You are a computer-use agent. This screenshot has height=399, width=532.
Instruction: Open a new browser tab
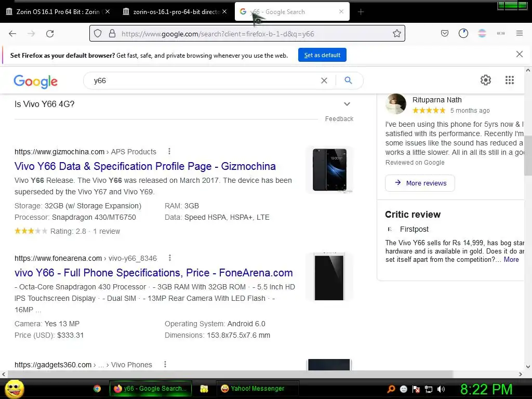tap(361, 12)
